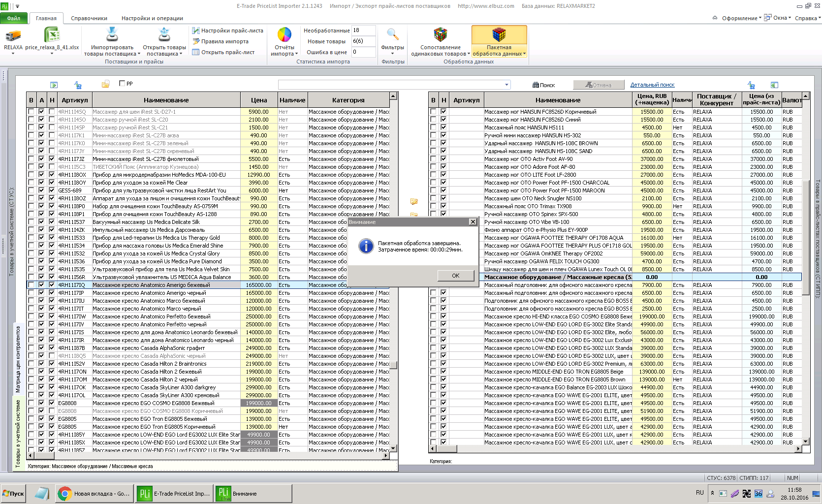822x504 pixels.
Task: Open 'Правила импорта' rules
Action: 221,41
